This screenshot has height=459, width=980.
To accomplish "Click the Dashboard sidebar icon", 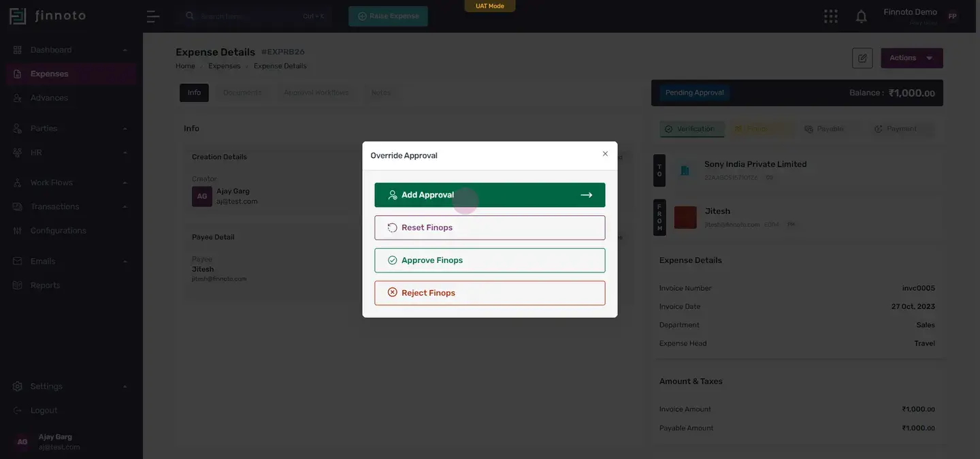I will pyautogui.click(x=18, y=50).
